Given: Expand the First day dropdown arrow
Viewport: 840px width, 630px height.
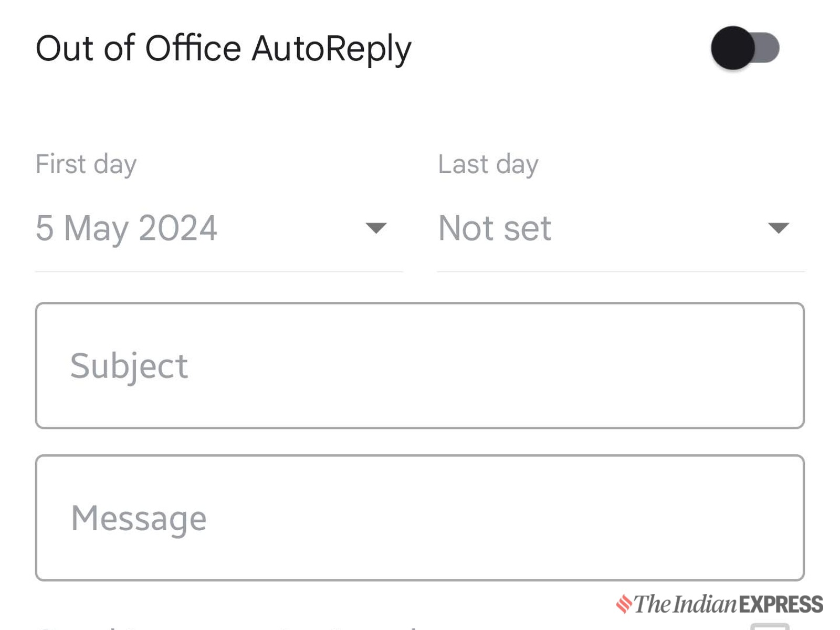Looking at the screenshot, I should [376, 228].
